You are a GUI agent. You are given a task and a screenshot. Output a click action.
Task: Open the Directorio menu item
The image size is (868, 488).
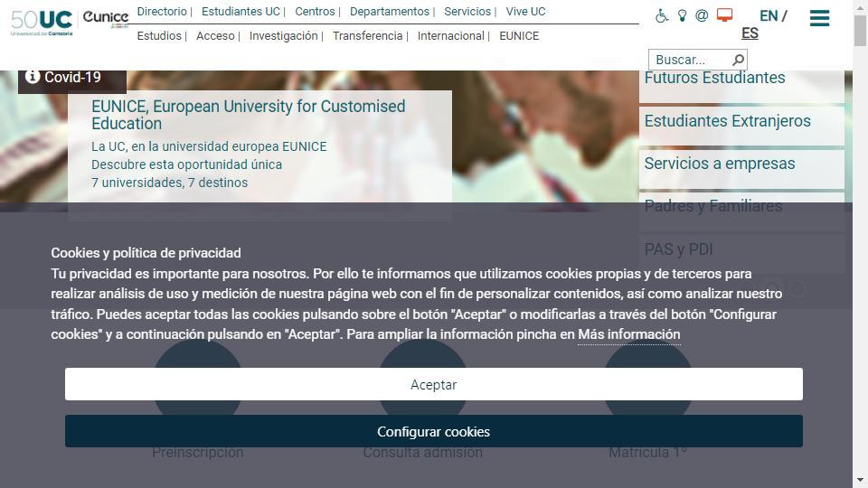(x=162, y=11)
